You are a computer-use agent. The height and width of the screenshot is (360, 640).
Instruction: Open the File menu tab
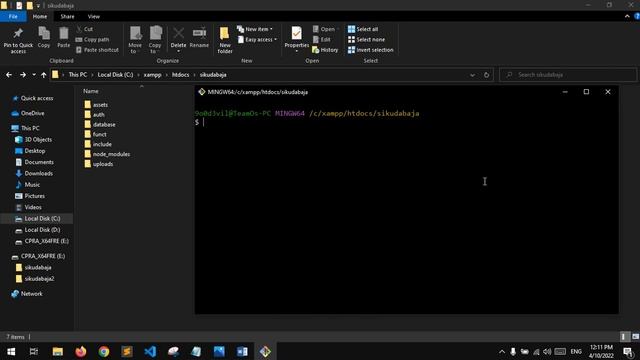pyautogui.click(x=13, y=16)
